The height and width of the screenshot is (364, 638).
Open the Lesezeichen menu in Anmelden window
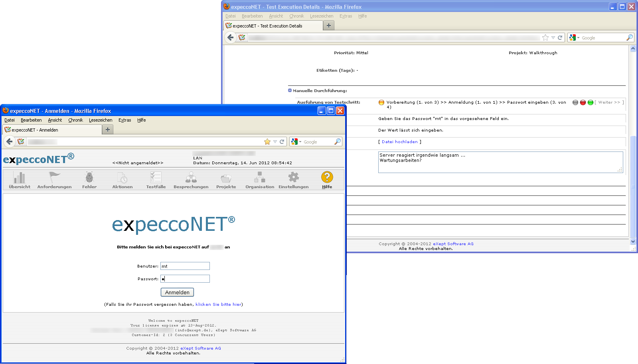point(101,120)
